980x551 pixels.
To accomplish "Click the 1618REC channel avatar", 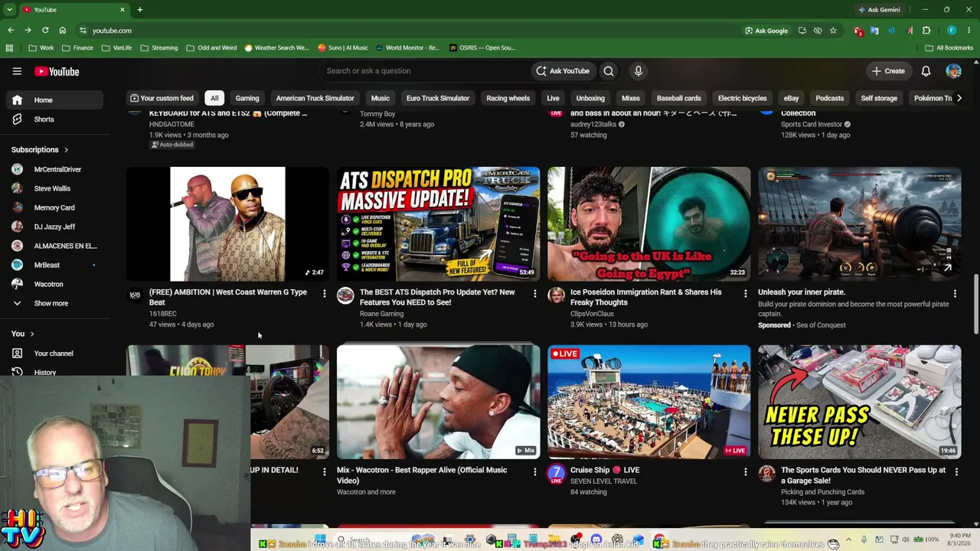I will coord(135,295).
